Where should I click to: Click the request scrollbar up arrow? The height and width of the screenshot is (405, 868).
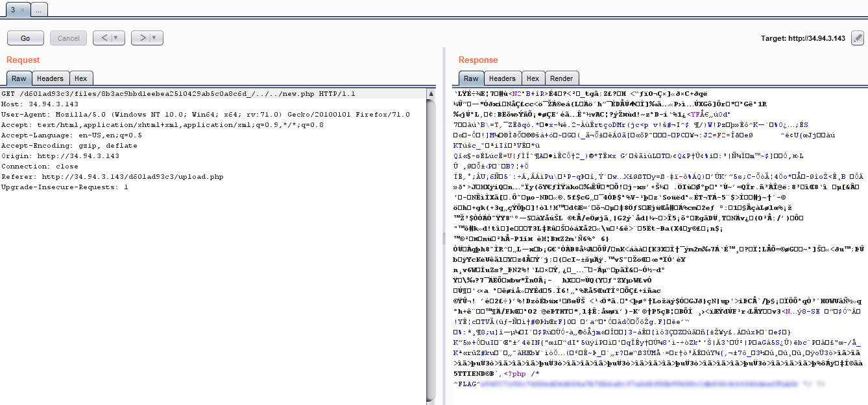431,94
